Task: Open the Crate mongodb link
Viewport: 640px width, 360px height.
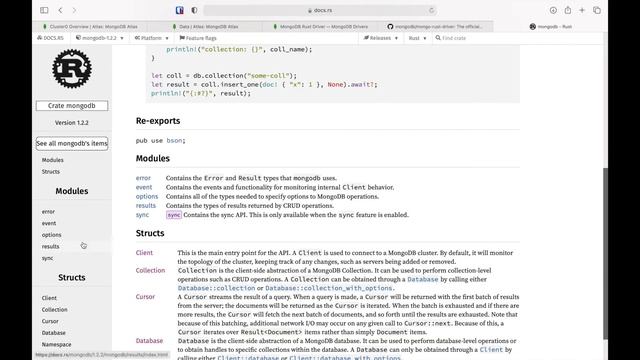Action: coord(72,106)
